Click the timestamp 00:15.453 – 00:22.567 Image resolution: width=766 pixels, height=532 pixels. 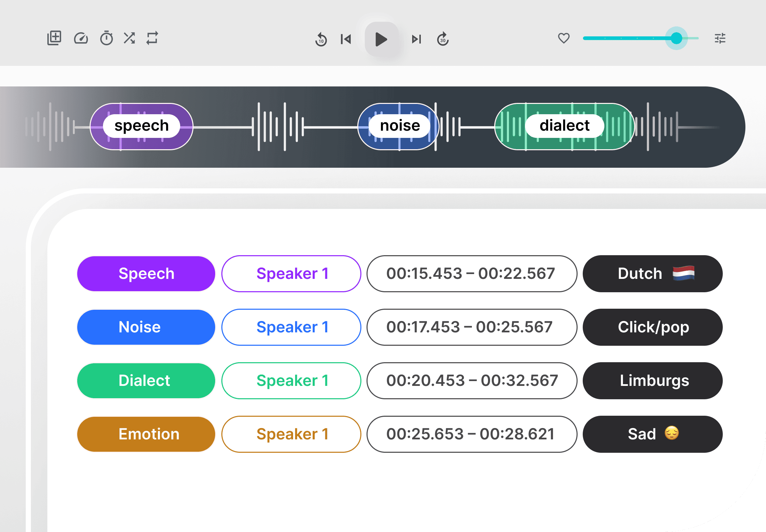472,274
